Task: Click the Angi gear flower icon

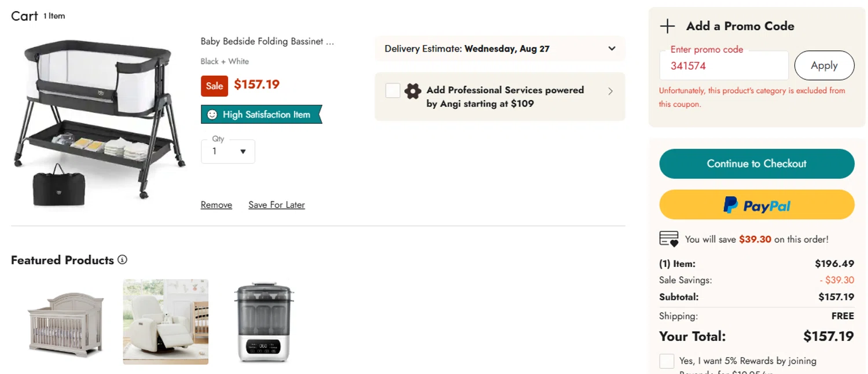Action: point(413,91)
